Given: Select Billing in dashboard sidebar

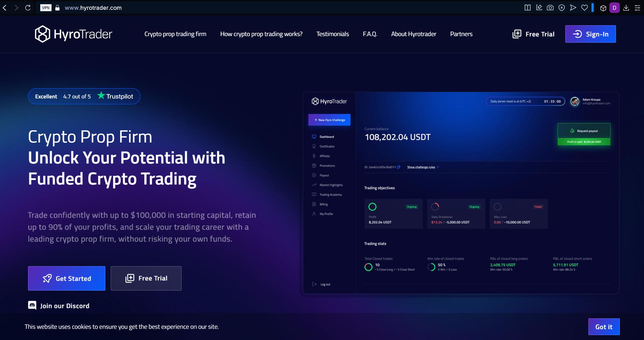Looking at the screenshot, I should click(x=323, y=204).
